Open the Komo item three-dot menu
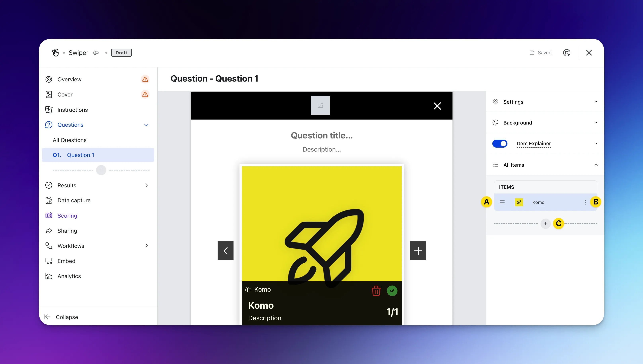643x364 pixels. click(585, 202)
